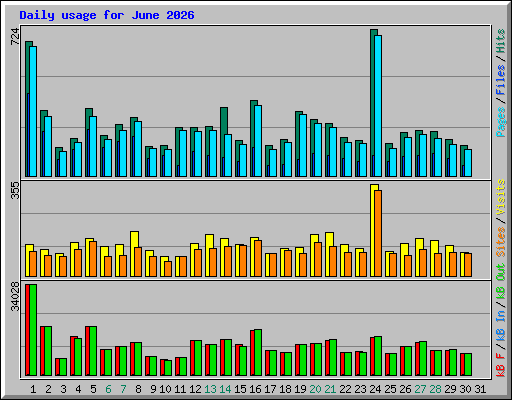Click the day 1 cyan pages bar
This screenshot has width=512, height=400.
click(33, 111)
